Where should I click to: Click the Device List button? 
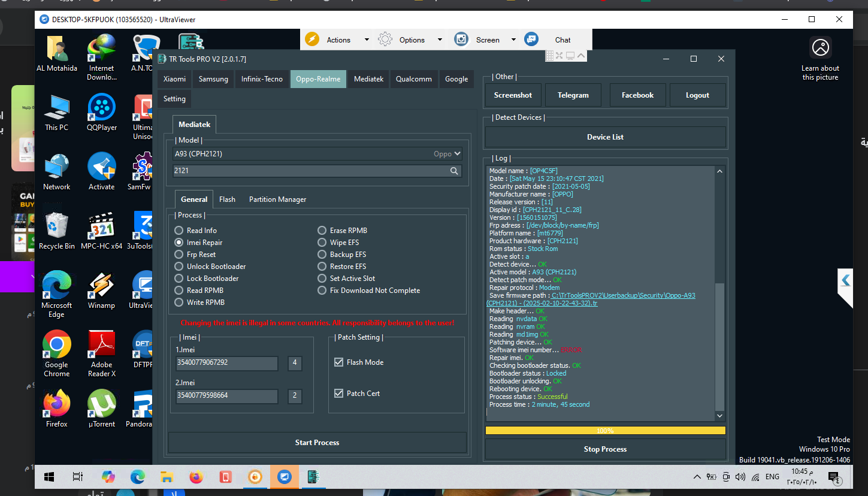point(605,137)
